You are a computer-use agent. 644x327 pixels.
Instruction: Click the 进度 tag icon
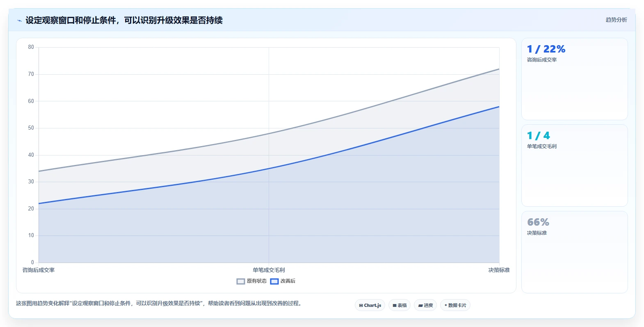[x=420, y=306]
